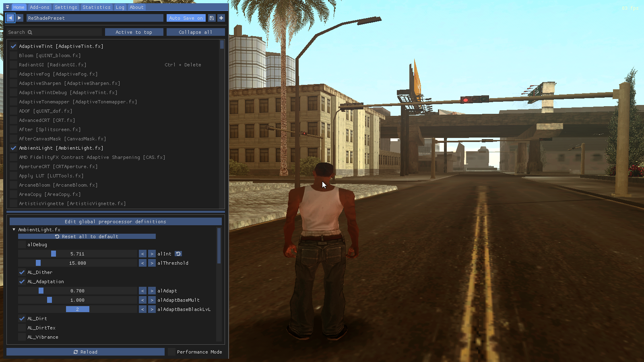Click the previous preset arrow button

pos(10,18)
